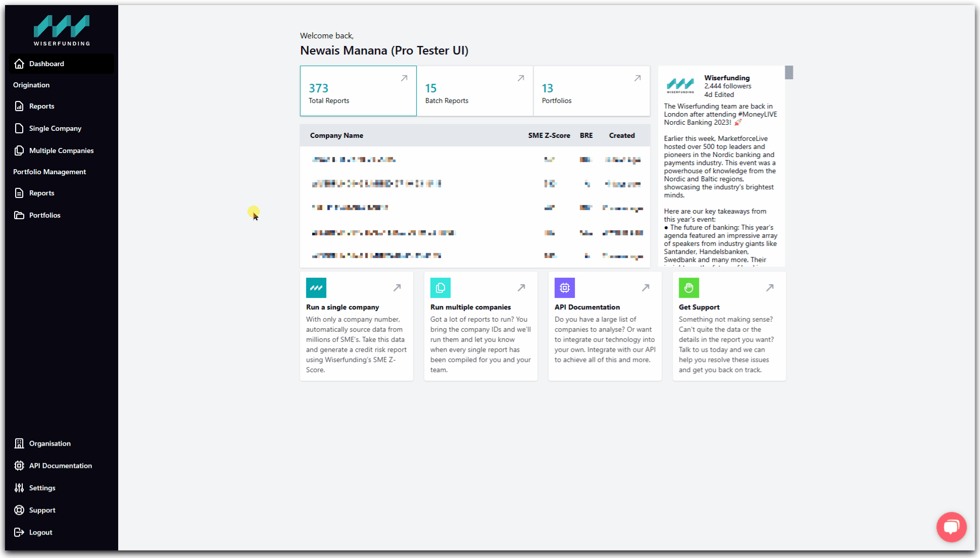
Task: Select Organisation in sidebar
Action: point(62,443)
